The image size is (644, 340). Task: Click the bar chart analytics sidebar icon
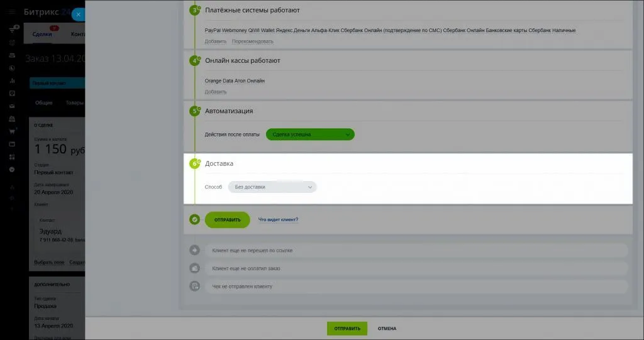point(12,80)
